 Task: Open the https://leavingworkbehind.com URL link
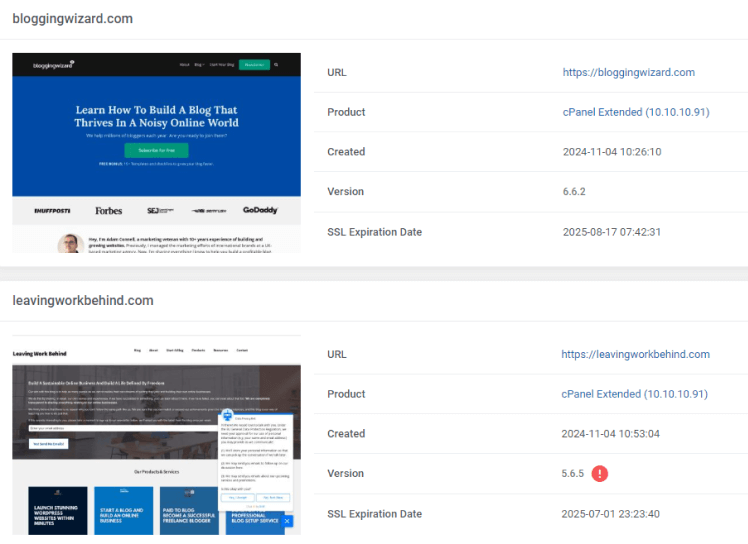click(x=635, y=355)
